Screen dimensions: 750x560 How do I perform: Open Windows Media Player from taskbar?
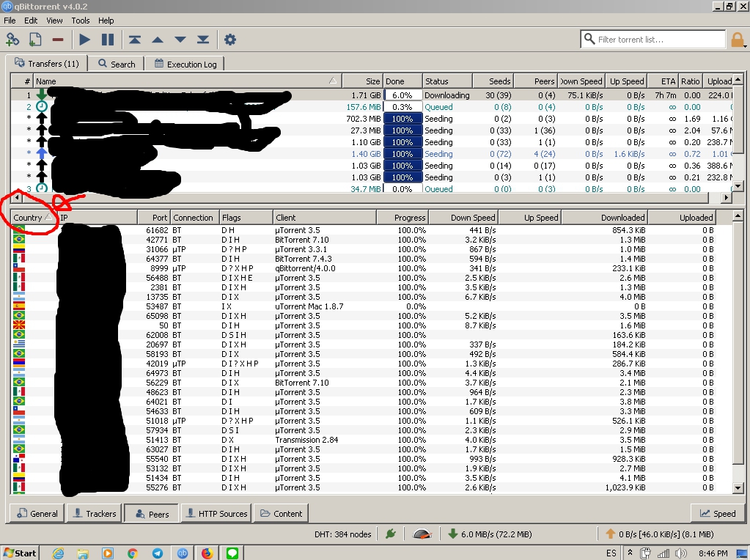point(108,553)
